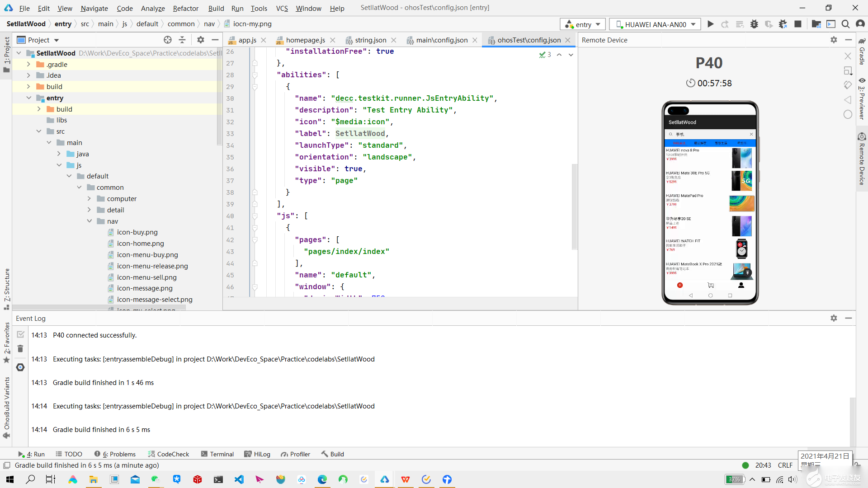Open Remote Device panel settings gear
Screen dimensions: 868x488
(834, 40)
